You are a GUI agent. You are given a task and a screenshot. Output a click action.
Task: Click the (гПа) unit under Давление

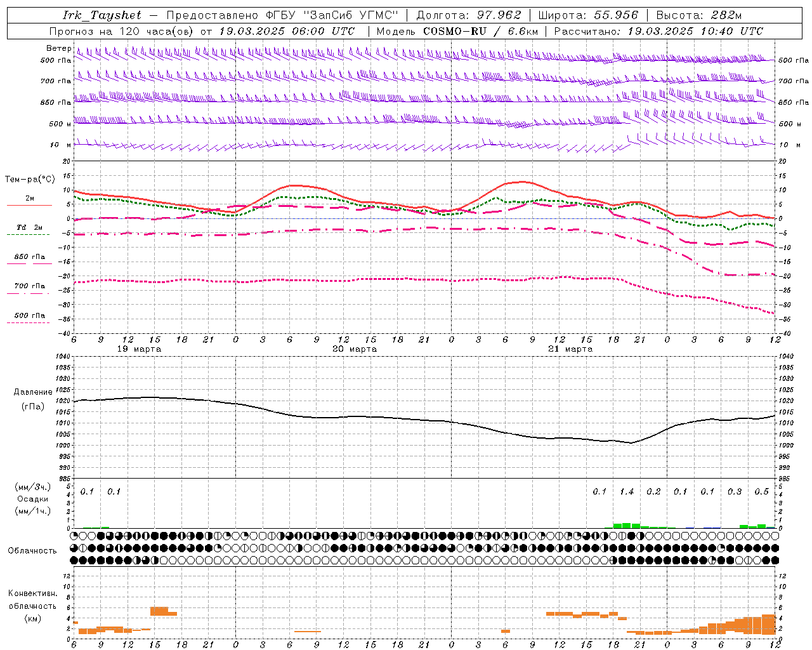33,407
